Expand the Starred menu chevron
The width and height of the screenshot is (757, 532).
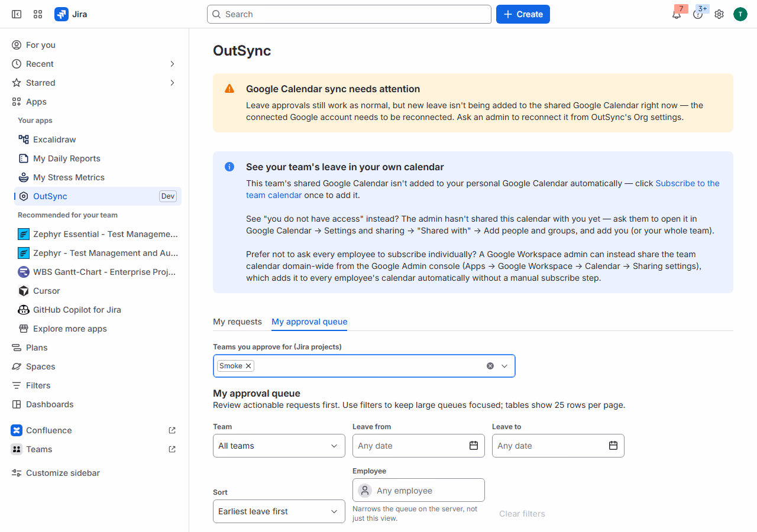[172, 83]
